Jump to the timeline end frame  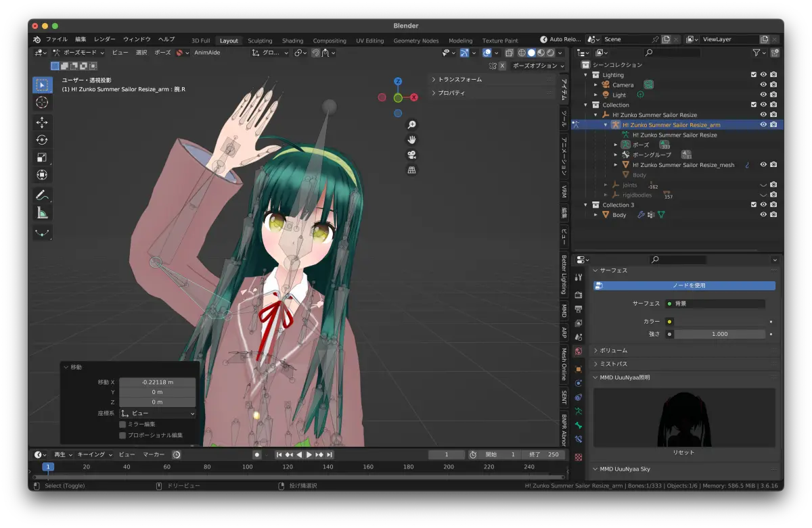[x=330, y=455]
